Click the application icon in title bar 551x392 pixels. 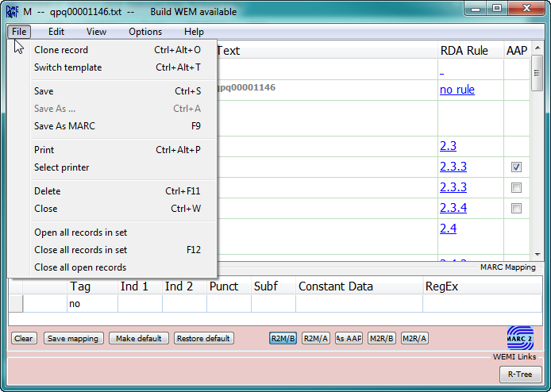12,12
